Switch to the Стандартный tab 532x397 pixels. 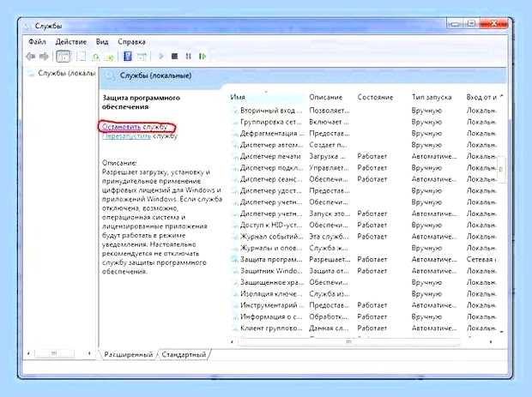point(184,355)
